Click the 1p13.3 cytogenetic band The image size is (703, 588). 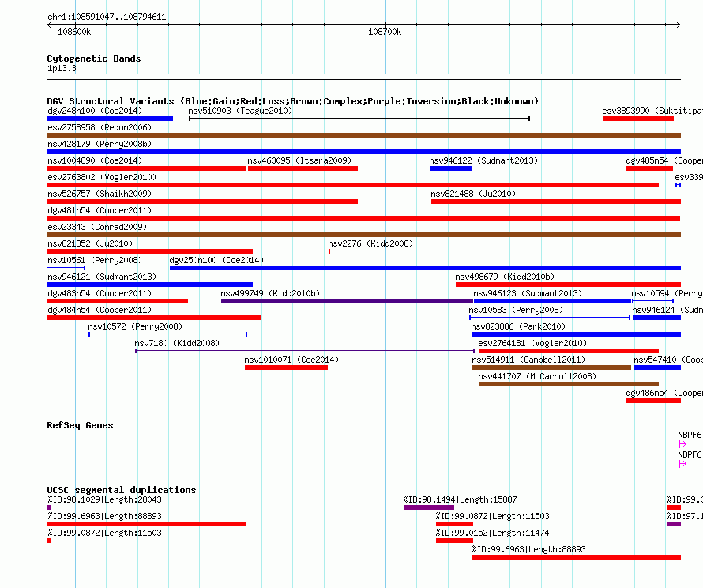(x=363, y=77)
